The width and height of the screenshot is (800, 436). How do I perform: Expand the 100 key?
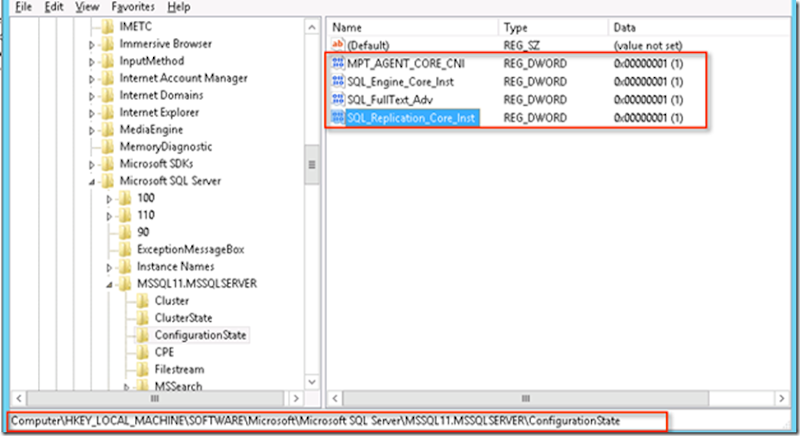[109, 199]
